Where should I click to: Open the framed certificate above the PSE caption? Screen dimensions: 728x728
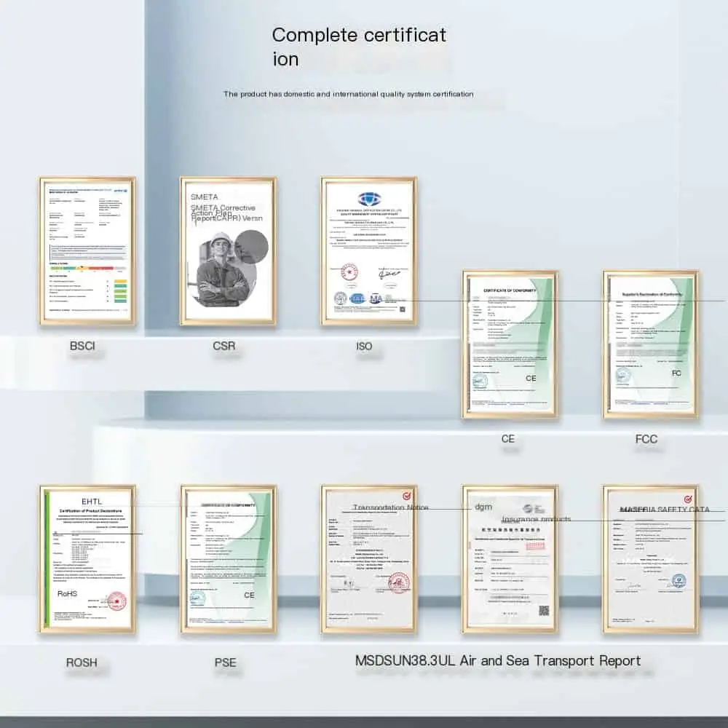[229, 559]
